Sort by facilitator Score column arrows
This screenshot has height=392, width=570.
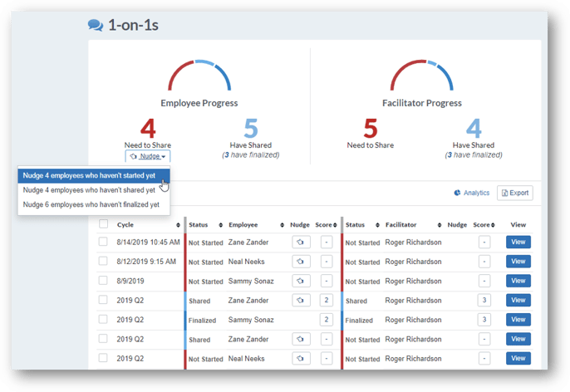(x=493, y=225)
